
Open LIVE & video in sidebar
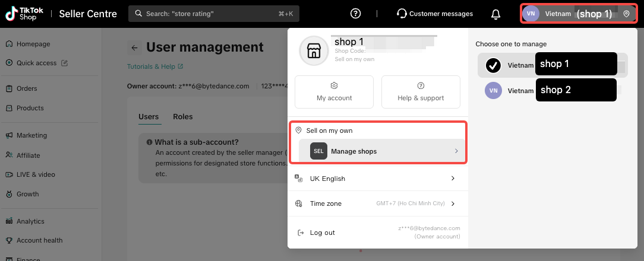(x=36, y=174)
